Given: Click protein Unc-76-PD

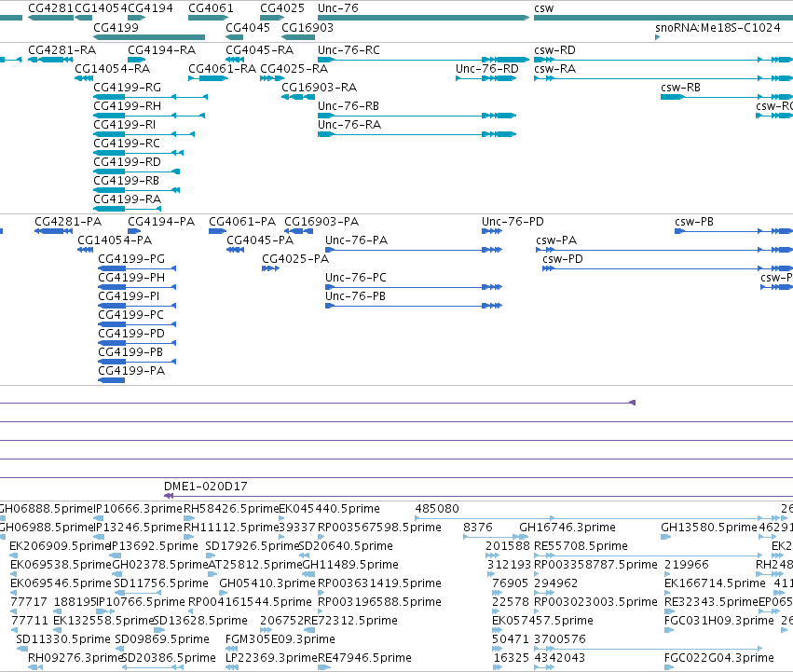Looking at the screenshot, I should coord(513,222).
